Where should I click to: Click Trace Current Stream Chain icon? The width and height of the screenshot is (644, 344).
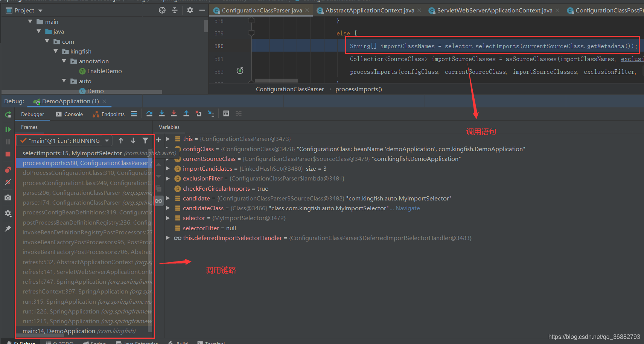(x=239, y=113)
